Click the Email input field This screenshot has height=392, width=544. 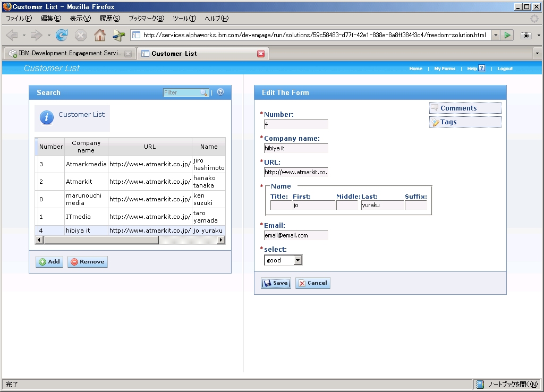click(x=296, y=235)
